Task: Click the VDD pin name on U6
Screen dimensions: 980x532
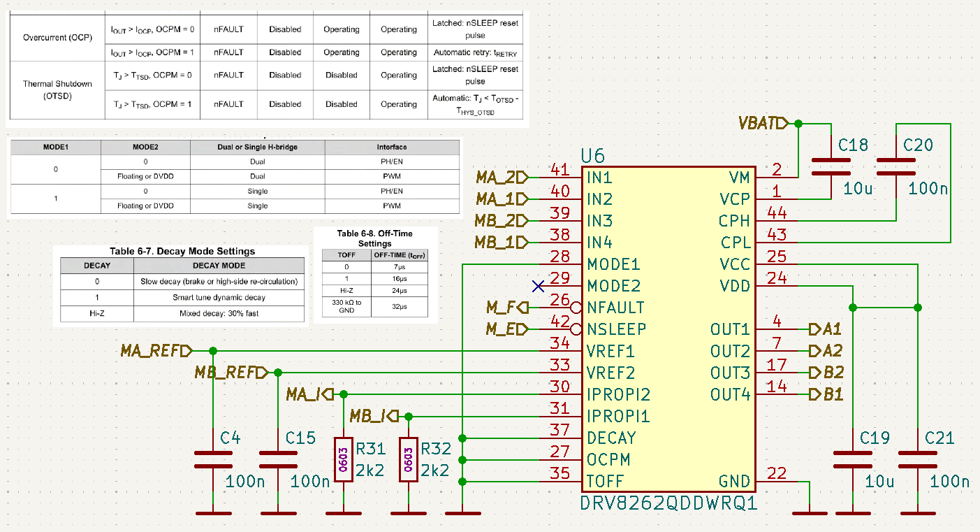Action: (736, 285)
